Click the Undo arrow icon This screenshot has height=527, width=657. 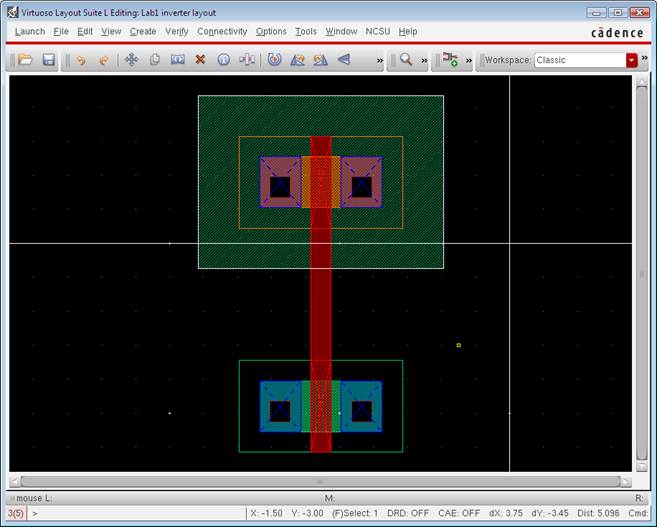(x=81, y=60)
